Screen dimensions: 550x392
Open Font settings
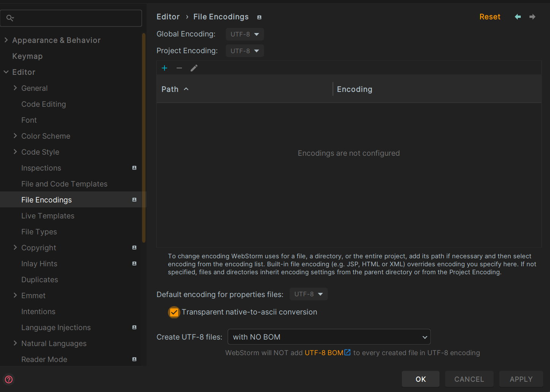pos(29,120)
